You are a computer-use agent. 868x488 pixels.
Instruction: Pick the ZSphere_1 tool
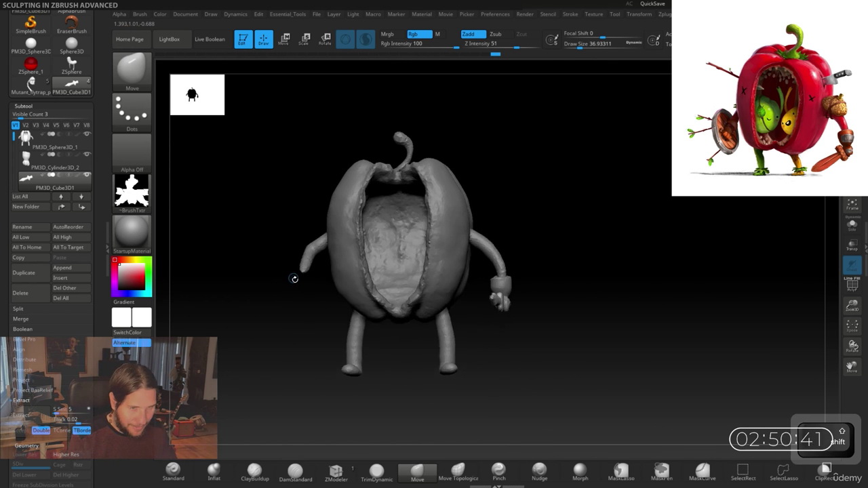(x=31, y=66)
